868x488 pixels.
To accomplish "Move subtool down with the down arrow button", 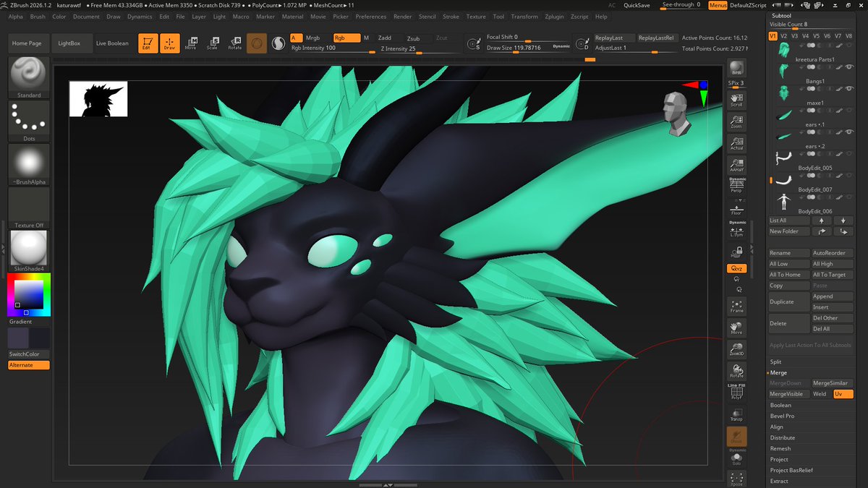I will [843, 221].
